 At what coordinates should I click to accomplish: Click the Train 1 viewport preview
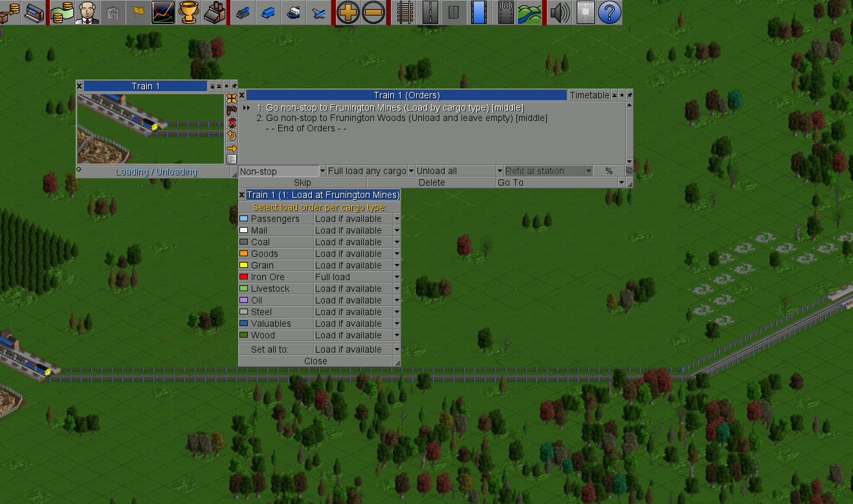(x=150, y=129)
